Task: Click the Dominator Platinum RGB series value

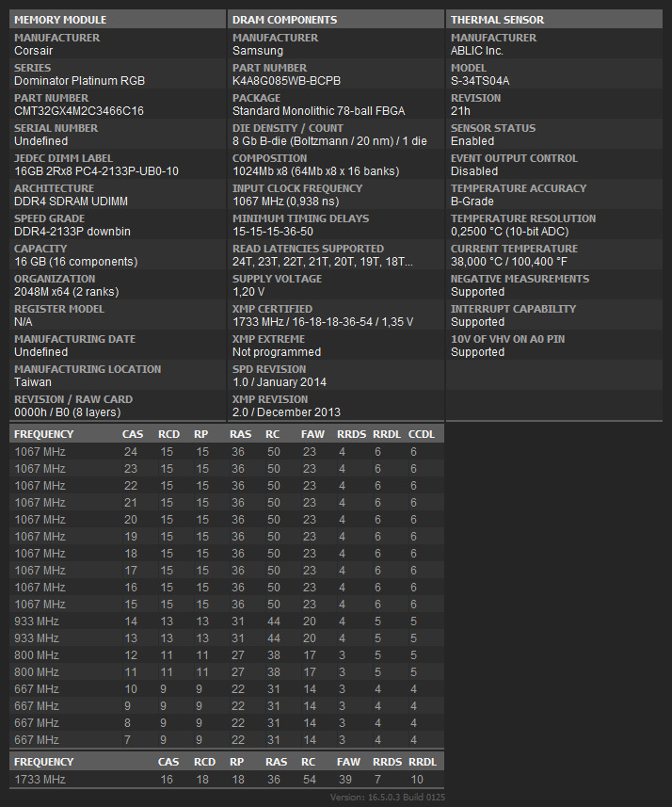Action: pos(79,81)
